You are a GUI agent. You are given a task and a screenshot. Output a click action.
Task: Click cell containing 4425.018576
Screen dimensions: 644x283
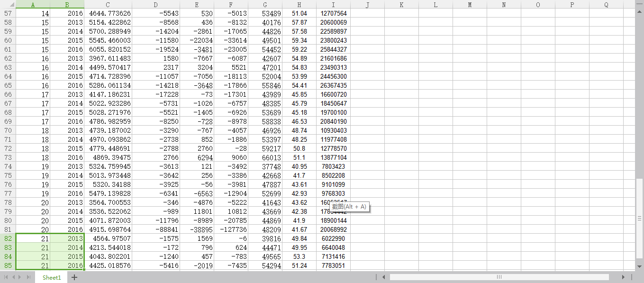click(x=108, y=265)
